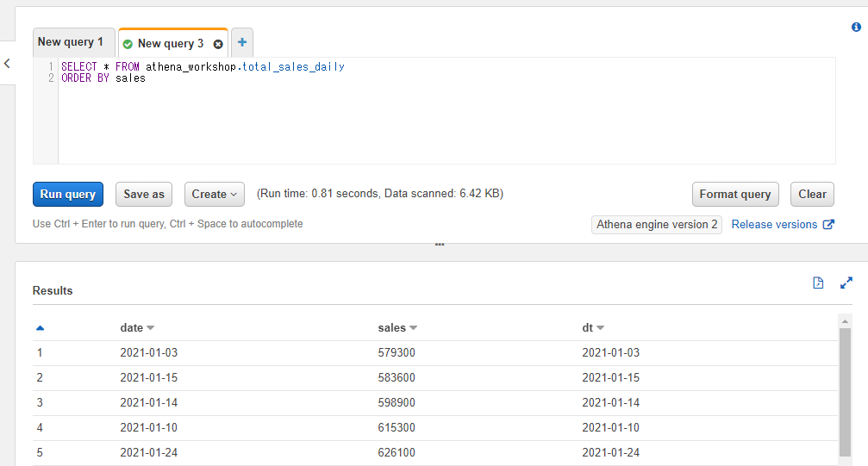868x466 pixels.
Task: Select sales value 579300
Action: click(397, 352)
